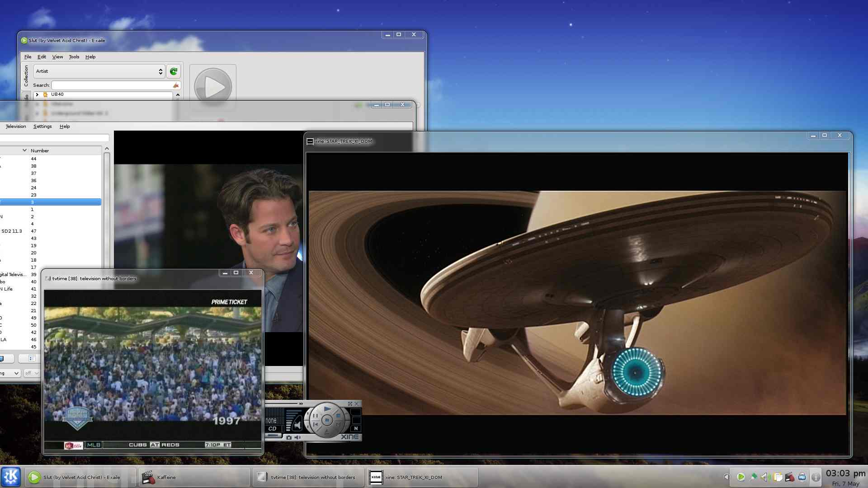Viewport: 868px width, 488px height.
Task: Click the xine snapshot camera icon
Action: (x=289, y=437)
